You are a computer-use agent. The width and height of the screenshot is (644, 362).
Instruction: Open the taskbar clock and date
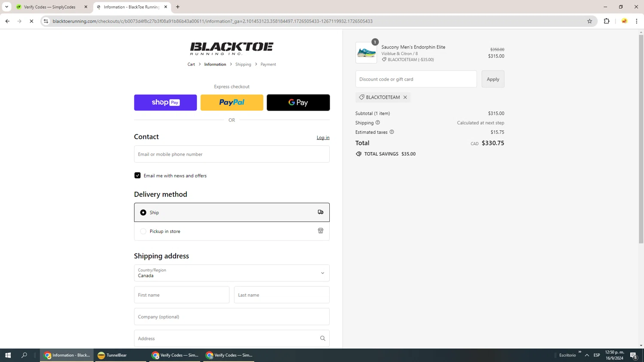pos(614,355)
